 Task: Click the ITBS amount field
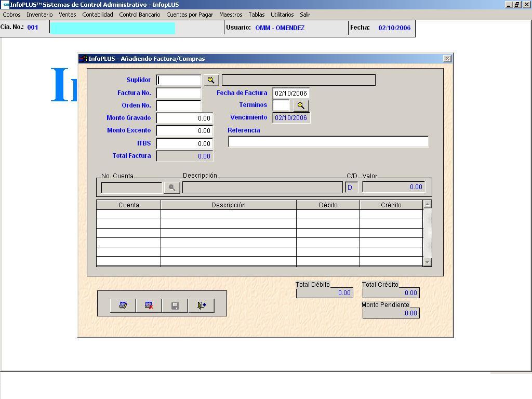click(184, 143)
